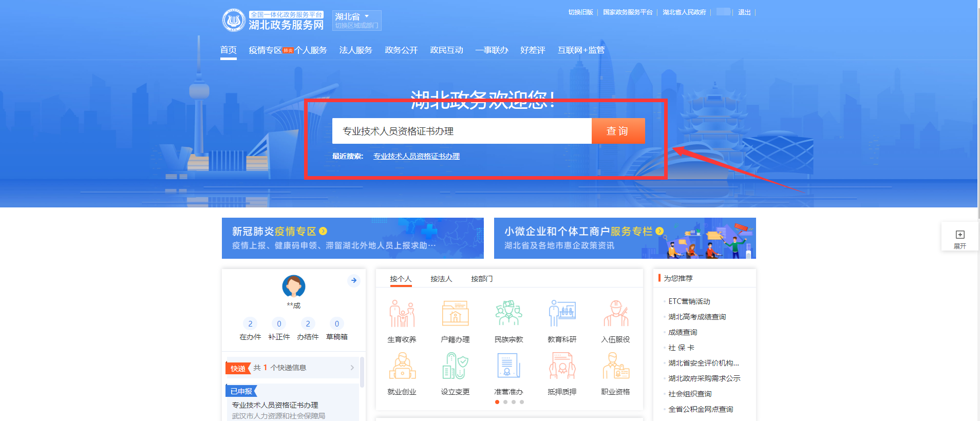The height and width of the screenshot is (421, 980).
Task: Open the 政务公开 navigation menu
Action: click(401, 50)
